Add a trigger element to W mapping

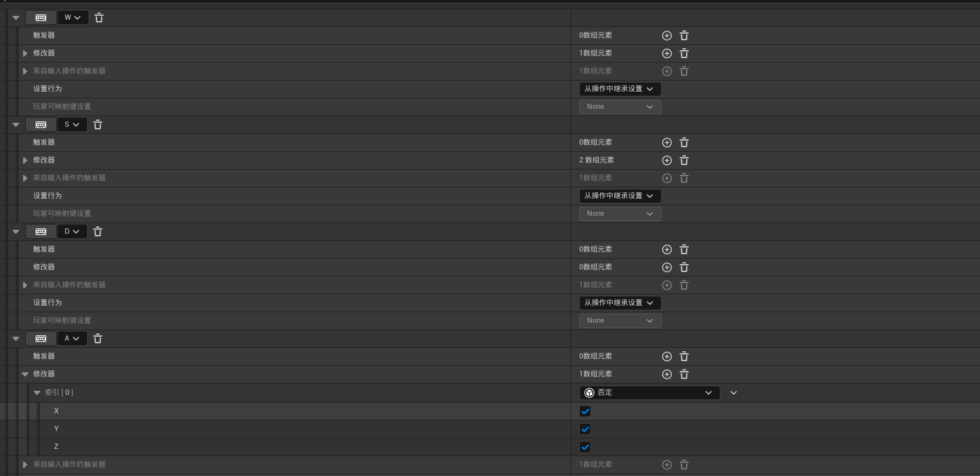click(666, 36)
